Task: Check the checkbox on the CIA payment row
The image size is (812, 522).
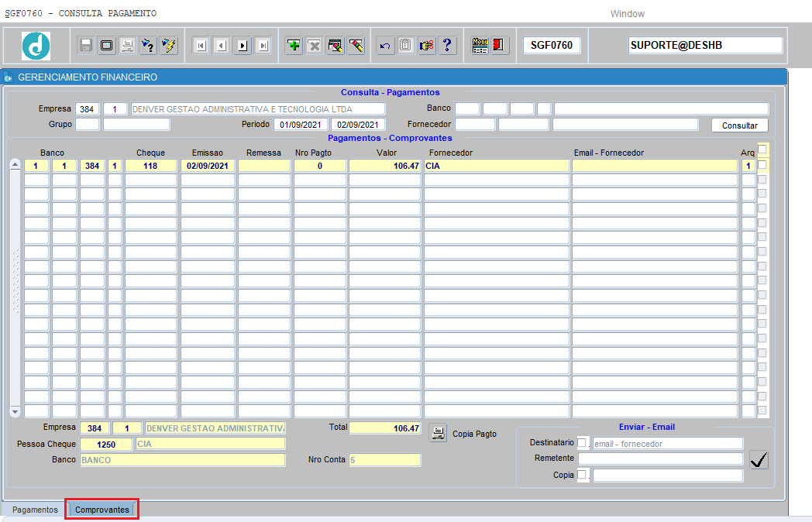Action: point(762,165)
